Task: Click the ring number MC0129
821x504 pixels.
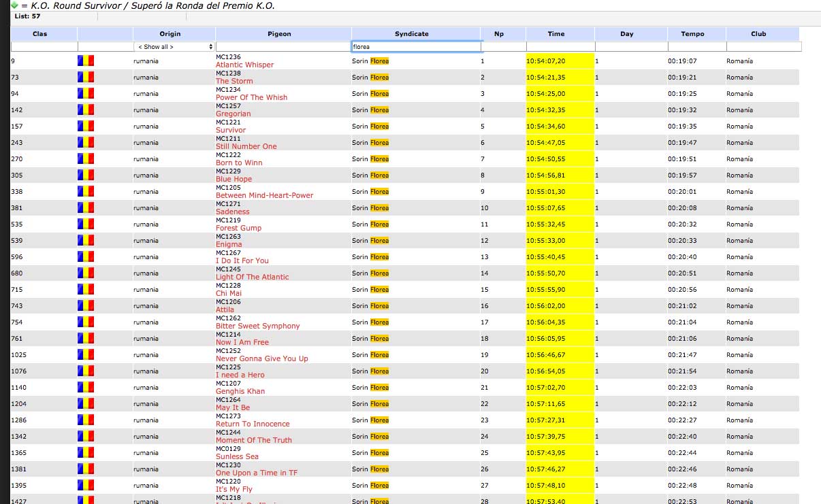Action: pos(228,449)
